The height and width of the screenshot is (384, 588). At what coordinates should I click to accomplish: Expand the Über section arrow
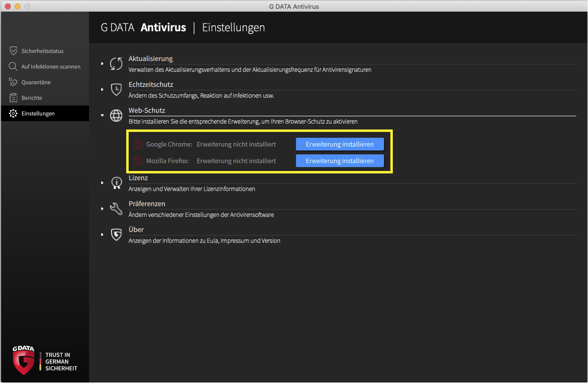point(102,235)
